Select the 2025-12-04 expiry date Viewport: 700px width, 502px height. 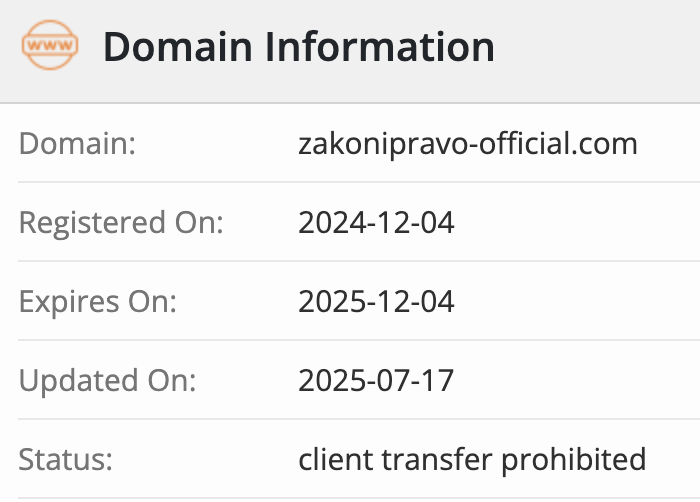pyautogui.click(x=376, y=301)
